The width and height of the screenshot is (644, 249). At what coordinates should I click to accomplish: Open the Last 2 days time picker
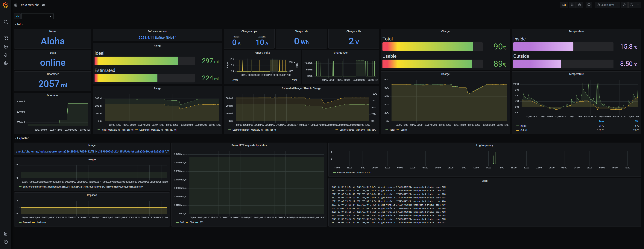click(607, 5)
